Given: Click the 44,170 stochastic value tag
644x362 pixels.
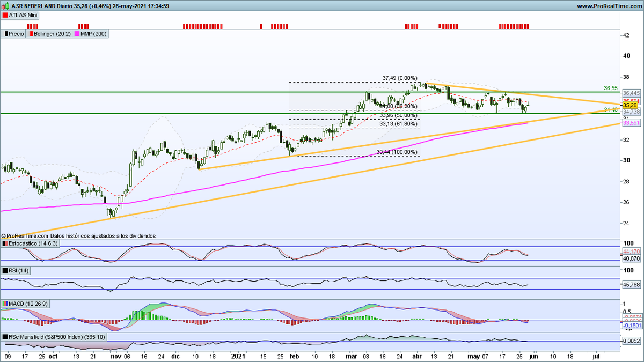Looking at the screenshot, I should 631,252.
